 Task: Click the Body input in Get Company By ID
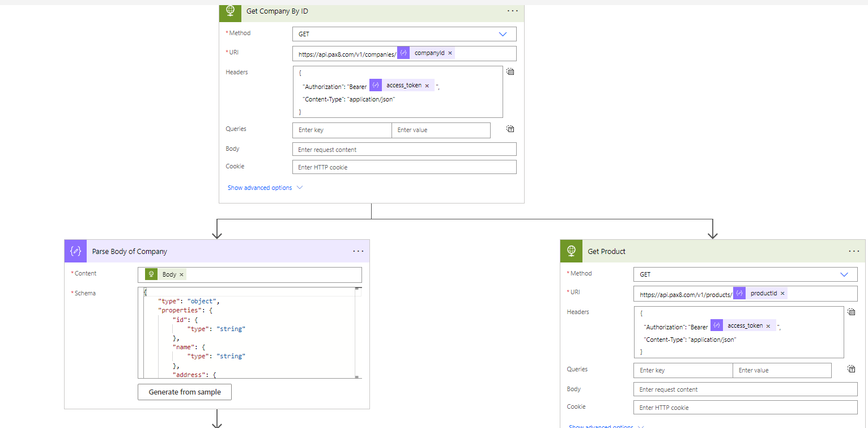point(404,150)
